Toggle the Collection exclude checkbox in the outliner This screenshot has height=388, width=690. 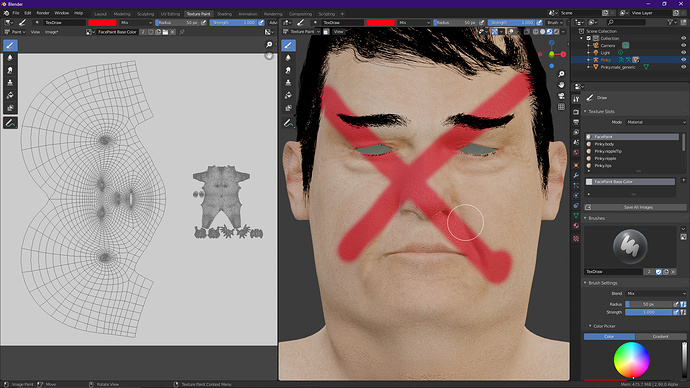click(589, 38)
